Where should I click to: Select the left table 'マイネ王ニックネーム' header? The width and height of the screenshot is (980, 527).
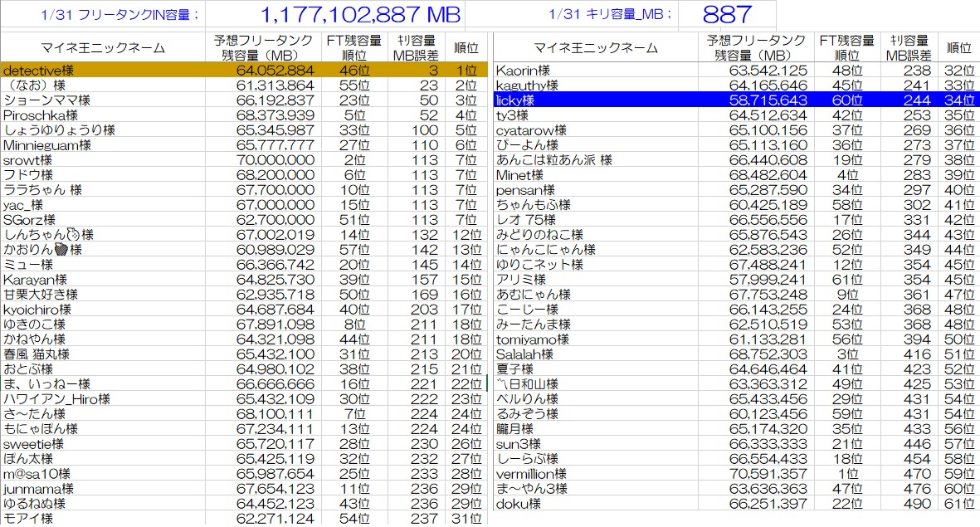103,47
